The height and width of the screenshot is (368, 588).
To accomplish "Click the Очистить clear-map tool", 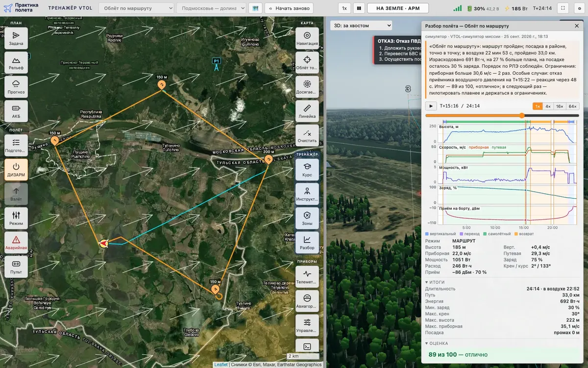I will pos(307,136).
